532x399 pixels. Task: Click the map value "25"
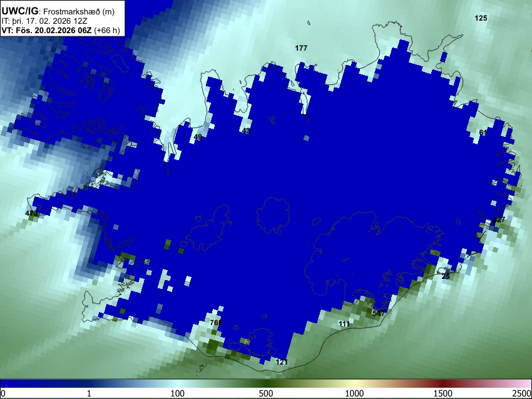(x=446, y=276)
